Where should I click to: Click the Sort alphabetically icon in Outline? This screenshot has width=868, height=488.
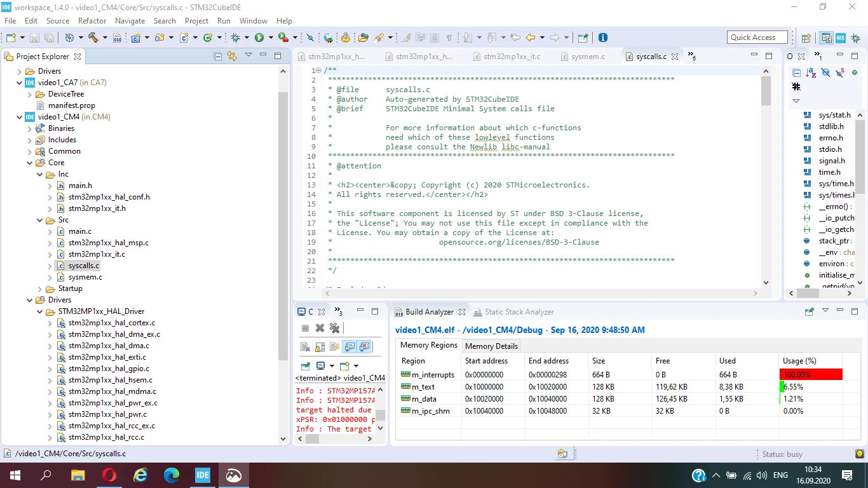811,72
